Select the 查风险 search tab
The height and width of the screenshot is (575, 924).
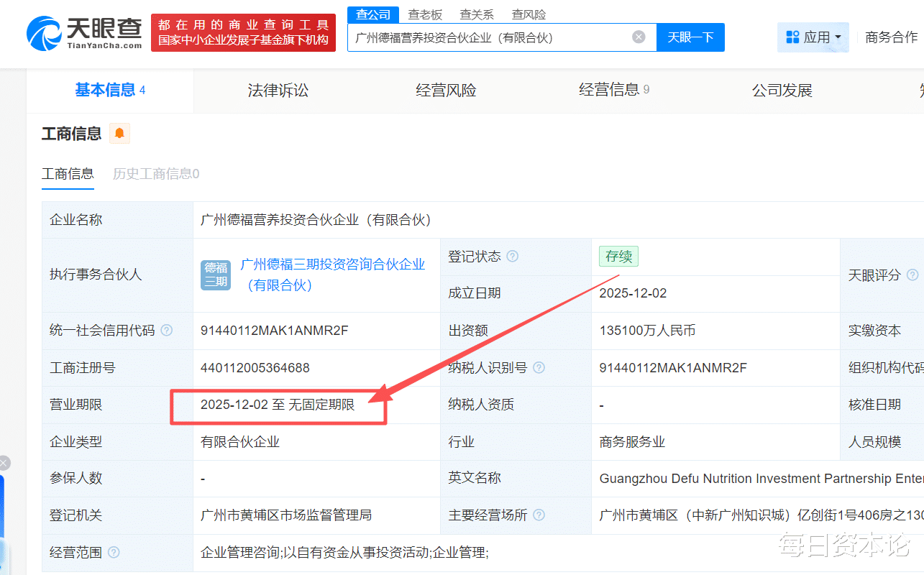point(529,14)
